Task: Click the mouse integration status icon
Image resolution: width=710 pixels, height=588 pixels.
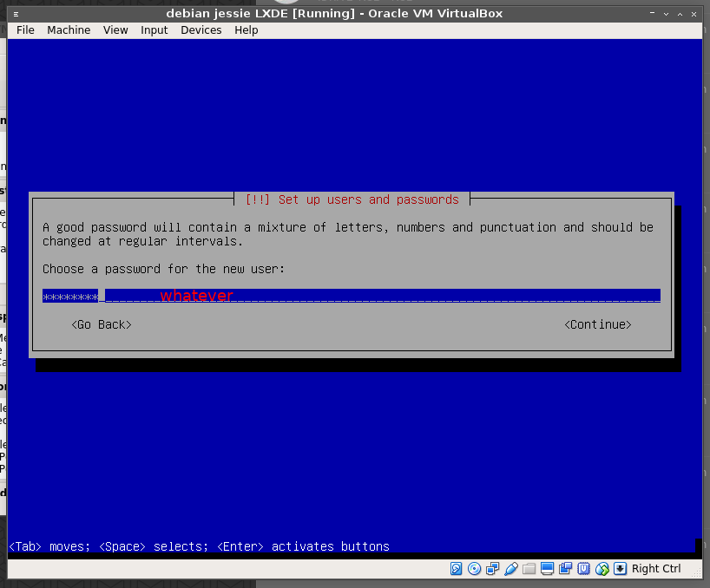Action: (x=602, y=569)
